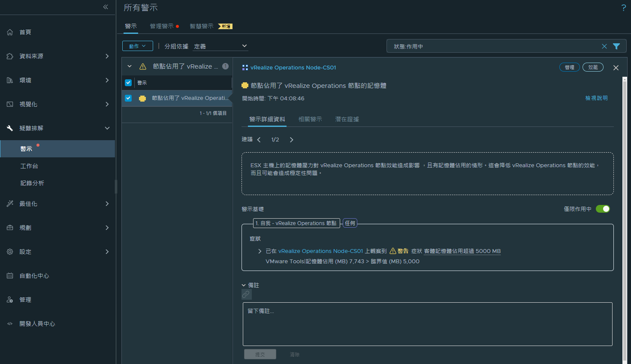Click the 首頁 home icon
631x364 pixels.
[x=10, y=32]
